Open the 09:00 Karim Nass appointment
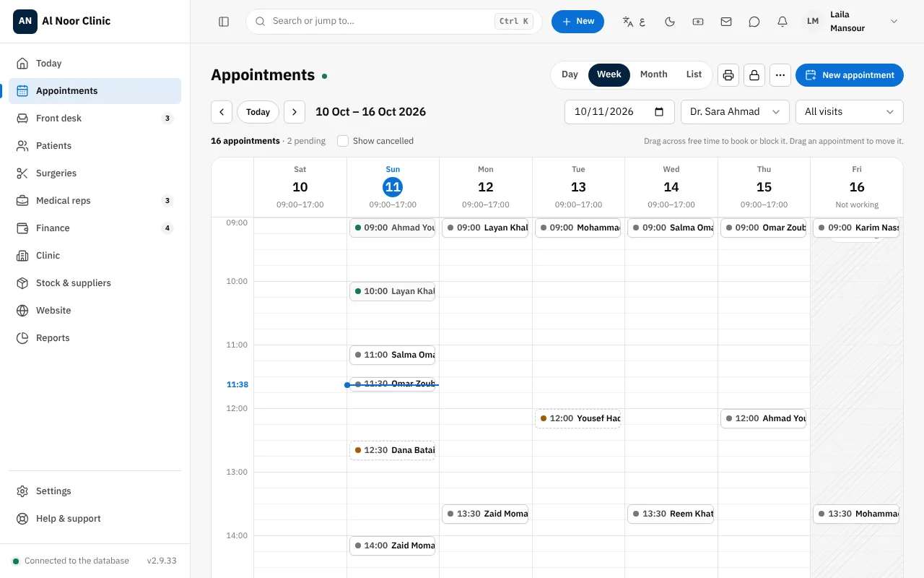 856,228
